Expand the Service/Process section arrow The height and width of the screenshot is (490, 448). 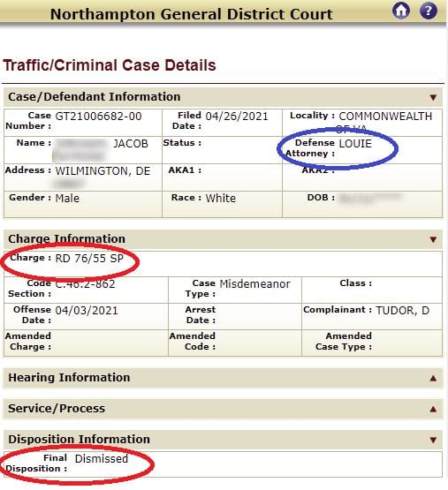click(x=433, y=409)
